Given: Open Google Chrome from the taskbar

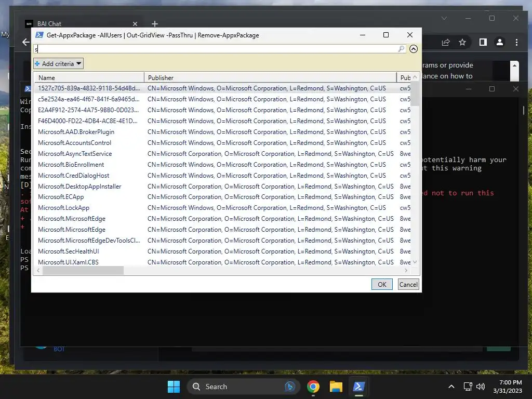Looking at the screenshot, I should point(313,387).
